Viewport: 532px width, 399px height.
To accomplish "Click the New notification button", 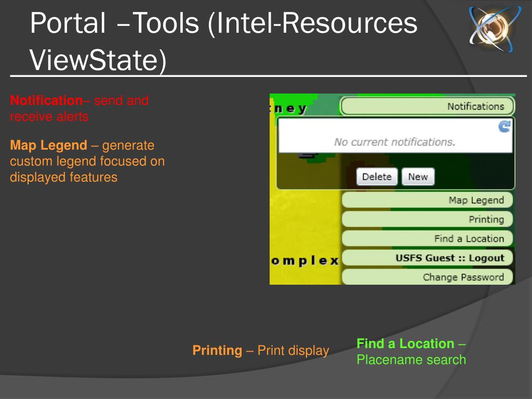I will 418,177.
